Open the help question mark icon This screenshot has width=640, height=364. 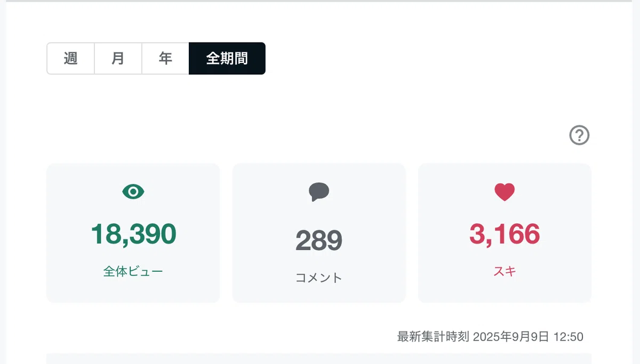click(579, 135)
